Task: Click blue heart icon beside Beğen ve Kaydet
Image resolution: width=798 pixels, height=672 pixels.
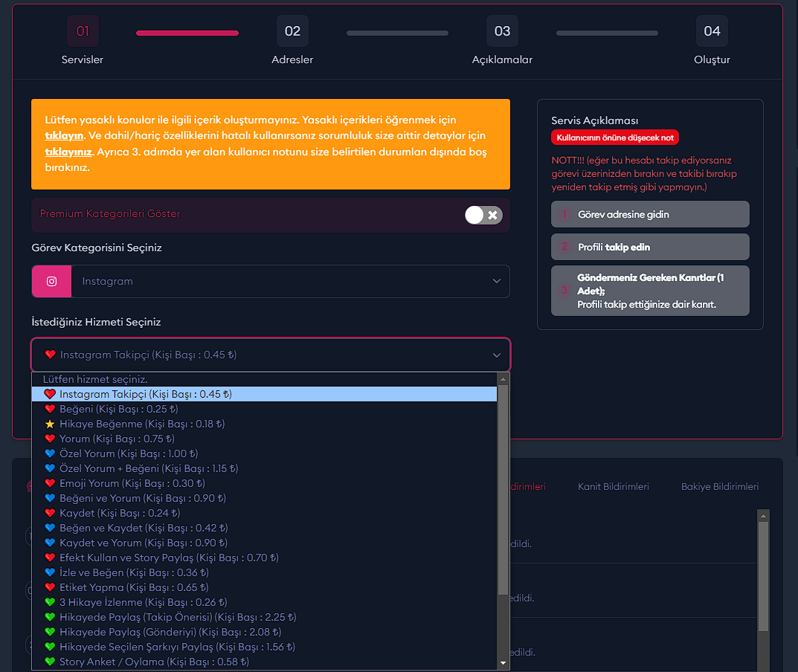Action: (50, 528)
